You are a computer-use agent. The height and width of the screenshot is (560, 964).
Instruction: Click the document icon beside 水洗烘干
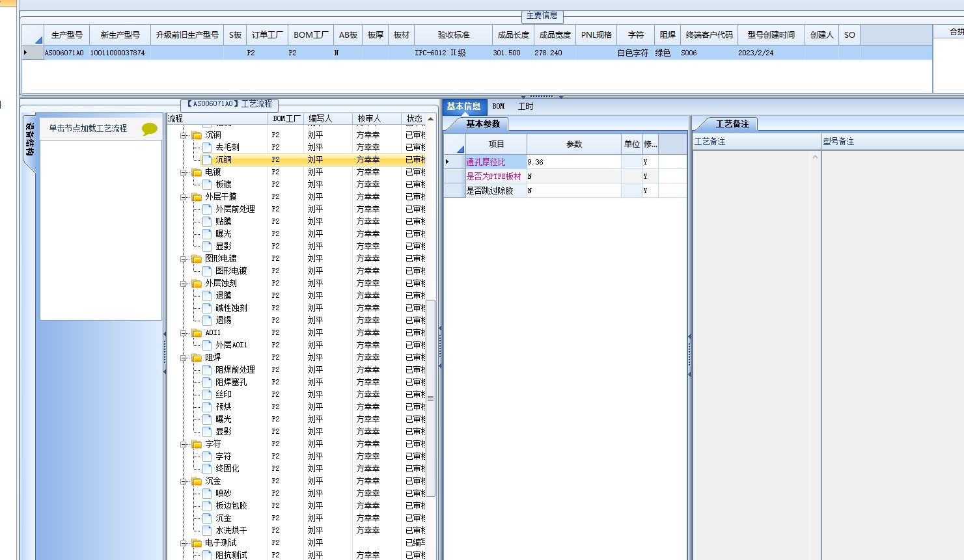[207, 531]
